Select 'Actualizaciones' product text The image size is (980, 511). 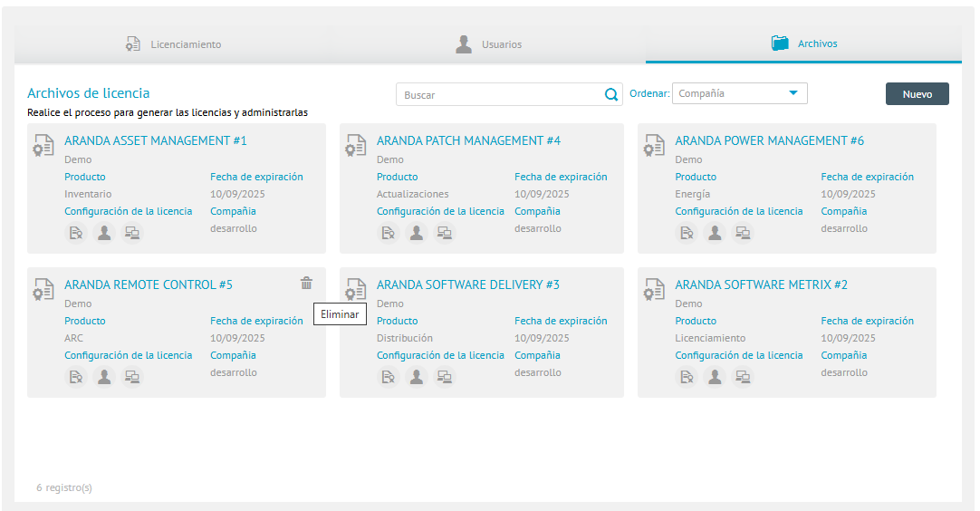pyautogui.click(x=412, y=194)
